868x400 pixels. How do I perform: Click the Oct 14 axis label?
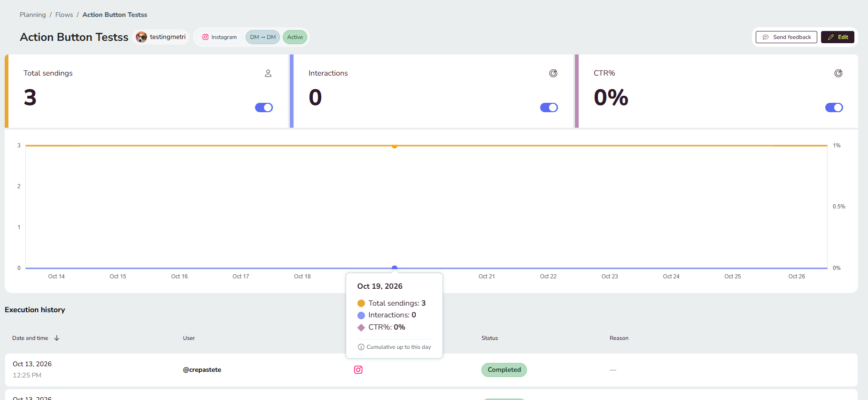[56, 277]
